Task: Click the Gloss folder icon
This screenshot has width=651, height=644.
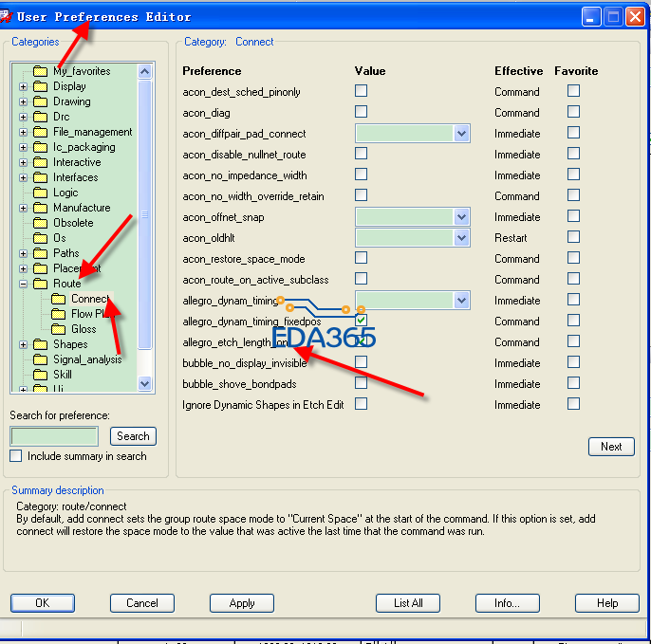Action: [59, 329]
